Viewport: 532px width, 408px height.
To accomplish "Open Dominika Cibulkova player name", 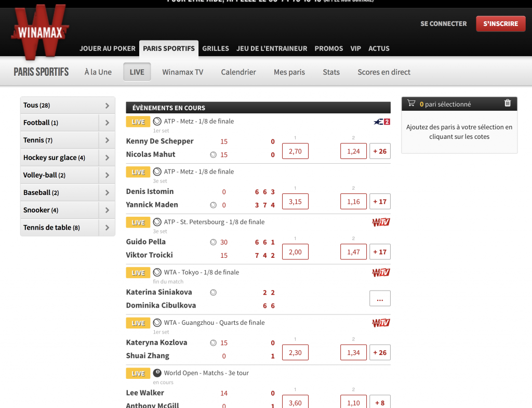I will pyautogui.click(x=161, y=306).
